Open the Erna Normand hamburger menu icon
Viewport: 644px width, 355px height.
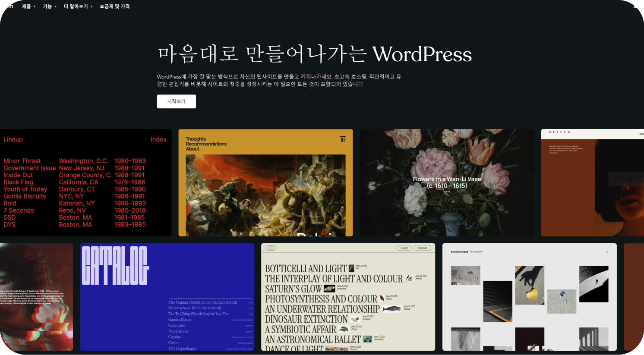(606, 251)
